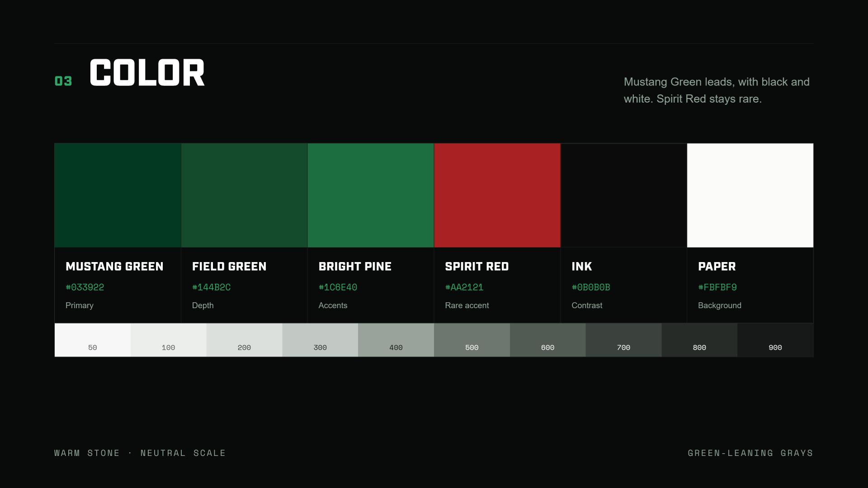The height and width of the screenshot is (488, 868).
Task: Select the gray 400 scale swatch
Action: 396,340
